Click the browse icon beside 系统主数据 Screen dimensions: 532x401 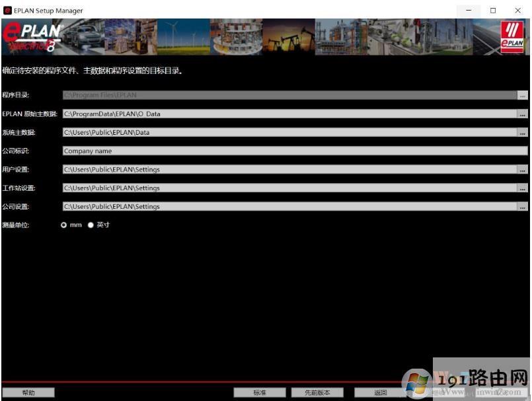pos(523,132)
